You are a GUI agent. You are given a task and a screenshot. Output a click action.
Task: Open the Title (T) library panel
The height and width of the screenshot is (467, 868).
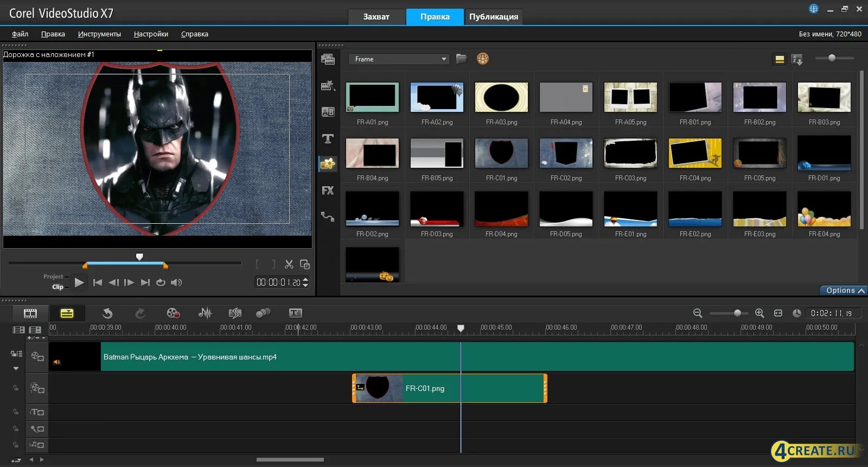pos(328,139)
